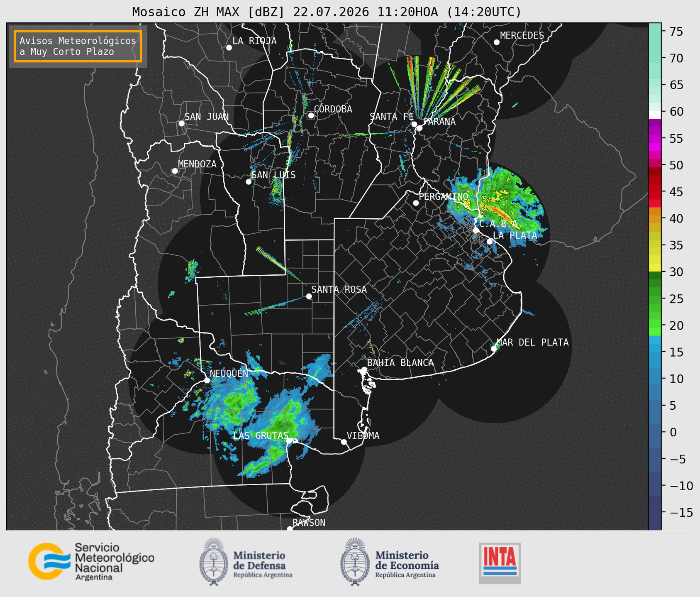This screenshot has height=597, width=700.
Task: Click the Bahía Blanca city label
Action: [x=400, y=363]
